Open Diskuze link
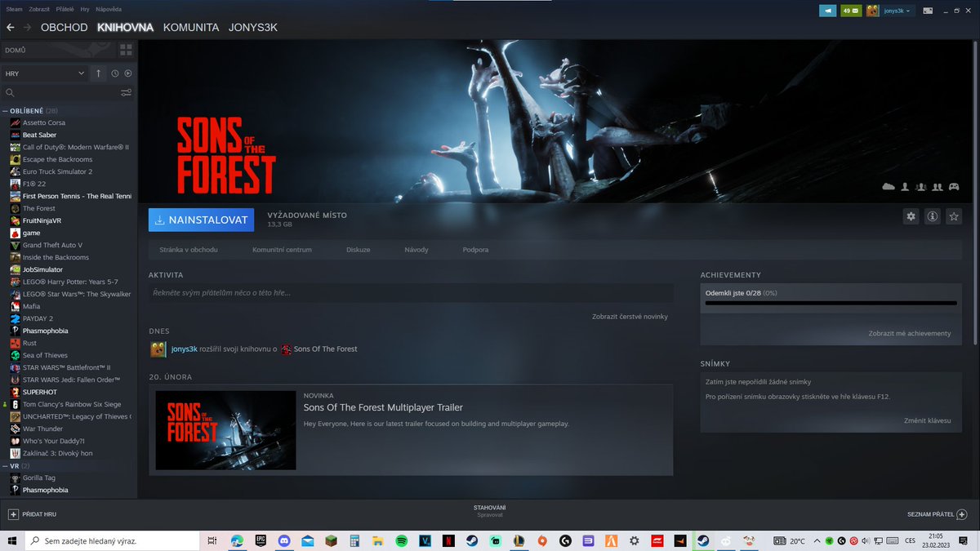The width and height of the screenshot is (980, 551). click(359, 250)
